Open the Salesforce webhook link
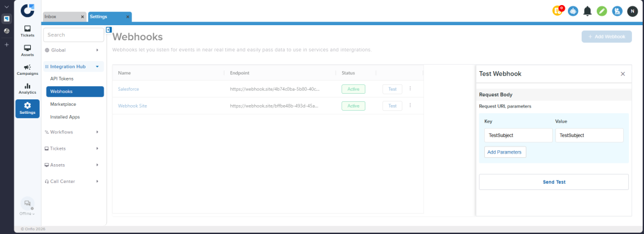This screenshot has width=644, height=234. coord(128,89)
